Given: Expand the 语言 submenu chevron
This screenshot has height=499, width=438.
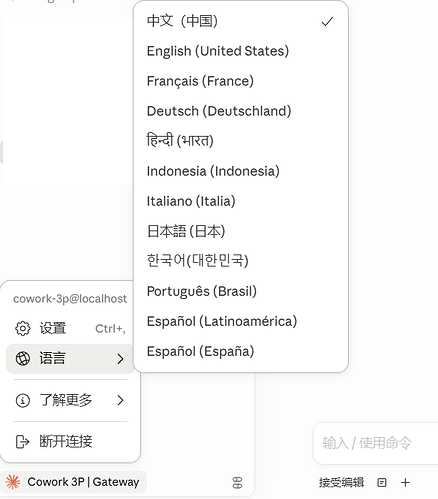Looking at the screenshot, I should pos(120,359).
